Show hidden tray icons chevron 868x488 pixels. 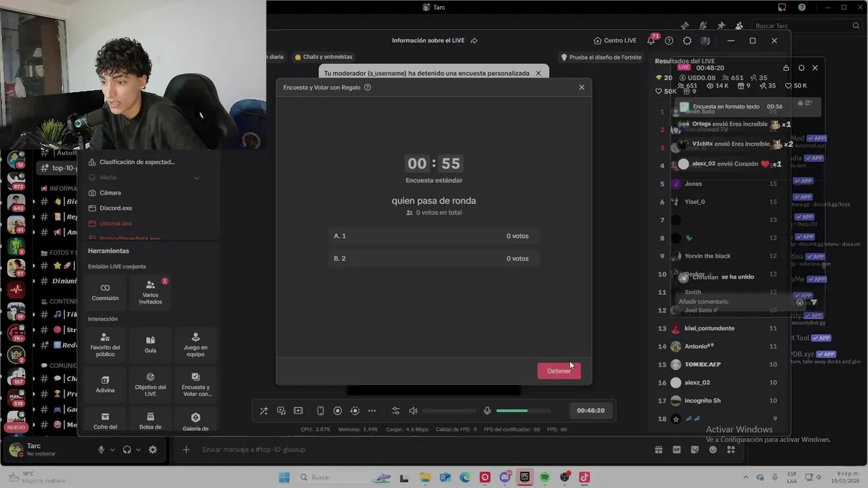coord(745,477)
